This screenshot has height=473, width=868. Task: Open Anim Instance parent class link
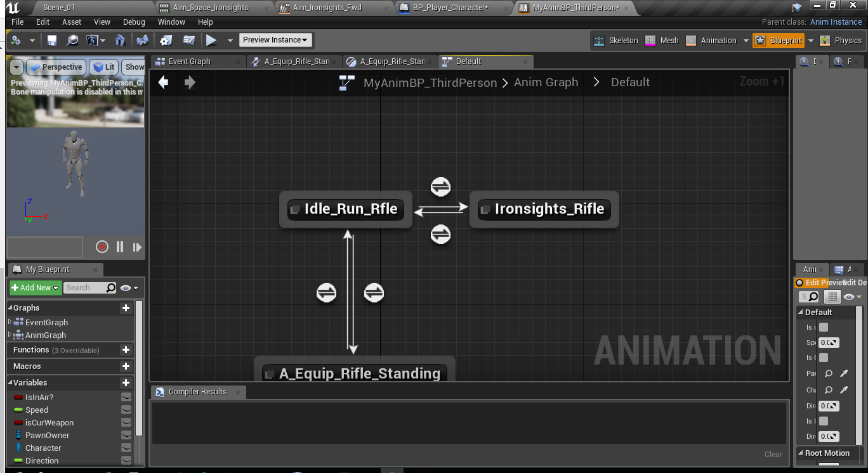pyautogui.click(x=836, y=22)
